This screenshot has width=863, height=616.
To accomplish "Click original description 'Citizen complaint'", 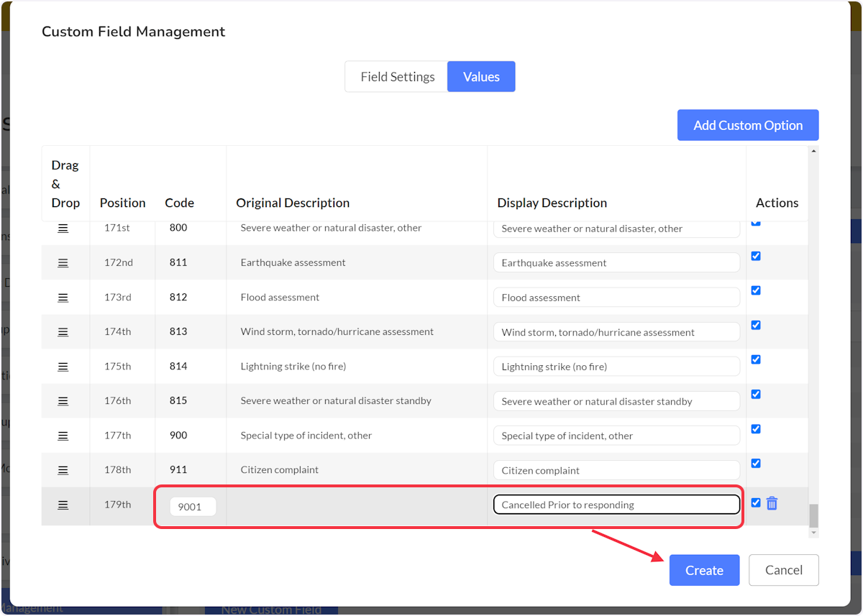I will tap(280, 469).
